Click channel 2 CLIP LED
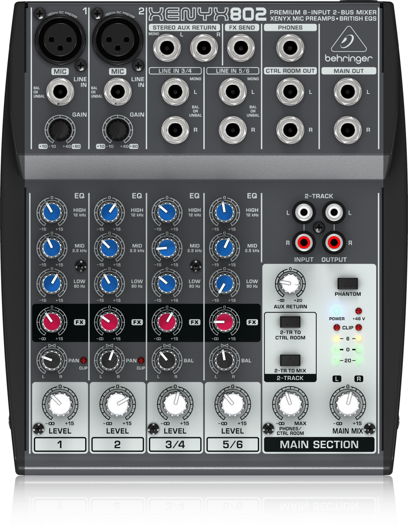408x532 pixels. click(141, 360)
